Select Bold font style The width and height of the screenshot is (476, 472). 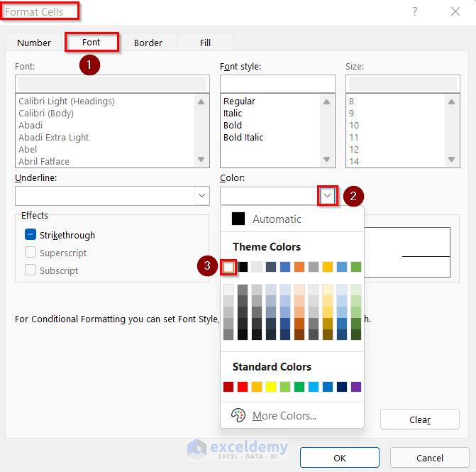click(x=233, y=125)
